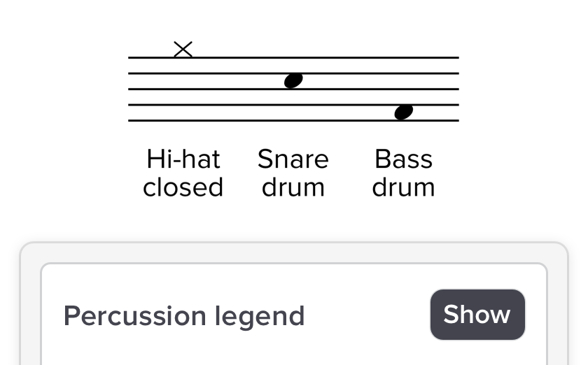Click the "Snare" text label
Viewport: 588px width, 365px height.
click(x=293, y=159)
